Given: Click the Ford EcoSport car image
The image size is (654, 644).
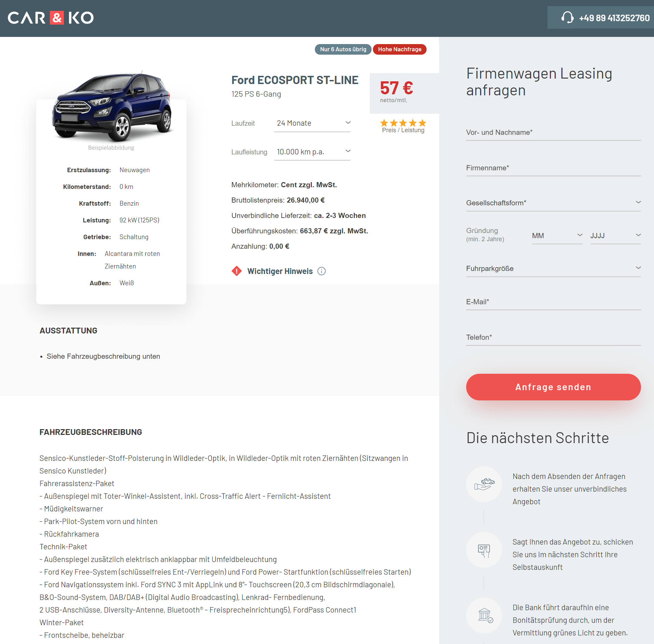Looking at the screenshot, I should 111,107.
